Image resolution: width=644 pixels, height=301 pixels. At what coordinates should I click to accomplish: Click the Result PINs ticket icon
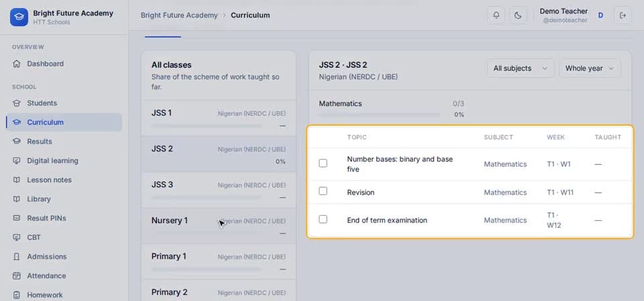coord(16,218)
